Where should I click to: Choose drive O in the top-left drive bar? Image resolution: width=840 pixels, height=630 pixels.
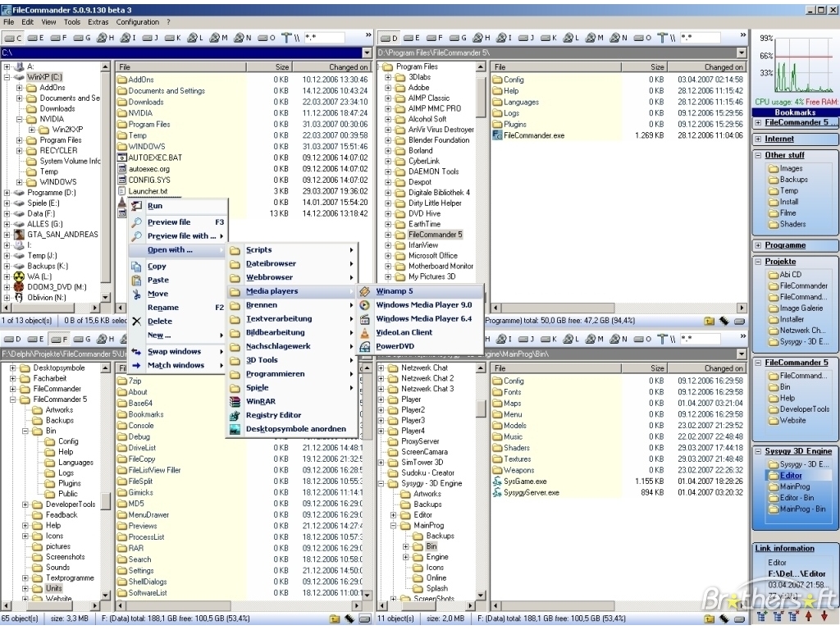coord(267,38)
